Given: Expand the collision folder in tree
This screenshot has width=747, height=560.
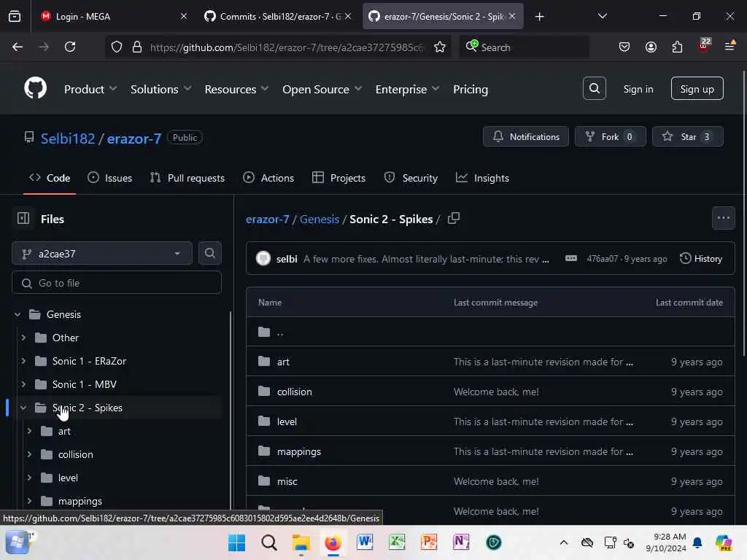Looking at the screenshot, I should tap(29, 454).
